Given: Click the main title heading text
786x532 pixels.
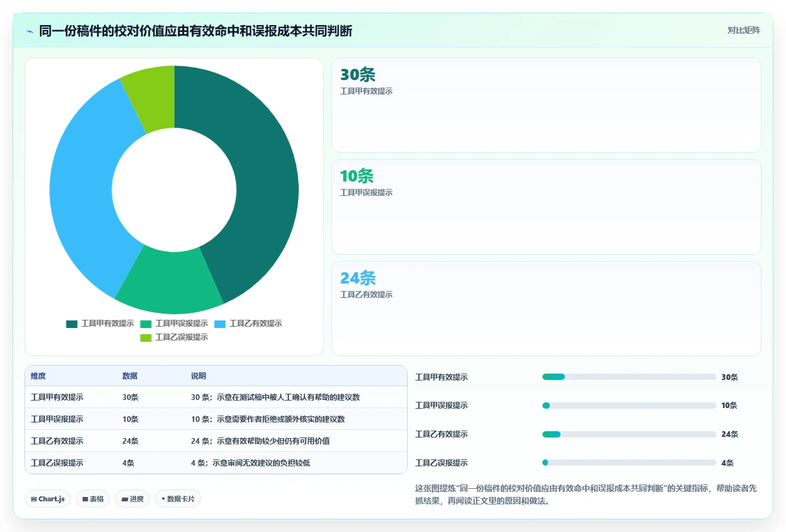Looking at the screenshot, I should [x=195, y=31].
